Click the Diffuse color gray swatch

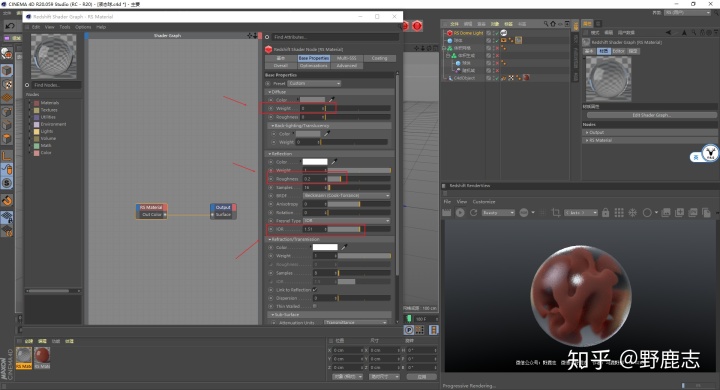tap(312, 99)
